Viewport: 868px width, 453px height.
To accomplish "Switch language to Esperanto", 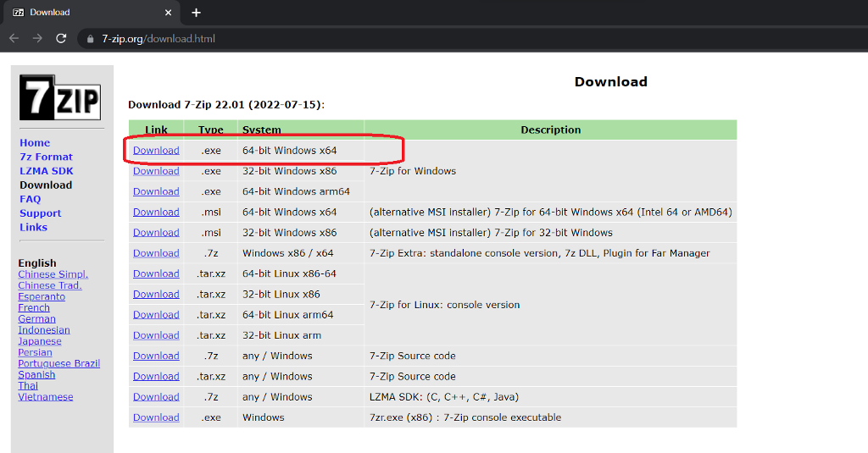I will click(x=42, y=296).
